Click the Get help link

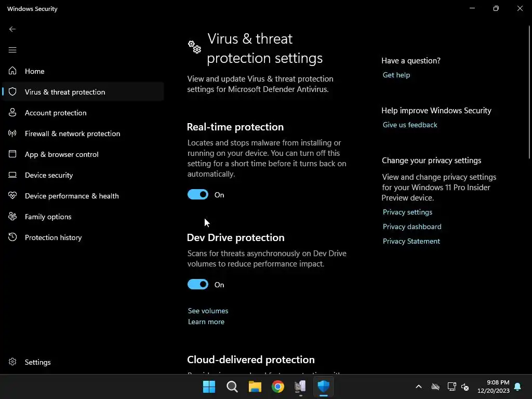click(x=396, y=75)
